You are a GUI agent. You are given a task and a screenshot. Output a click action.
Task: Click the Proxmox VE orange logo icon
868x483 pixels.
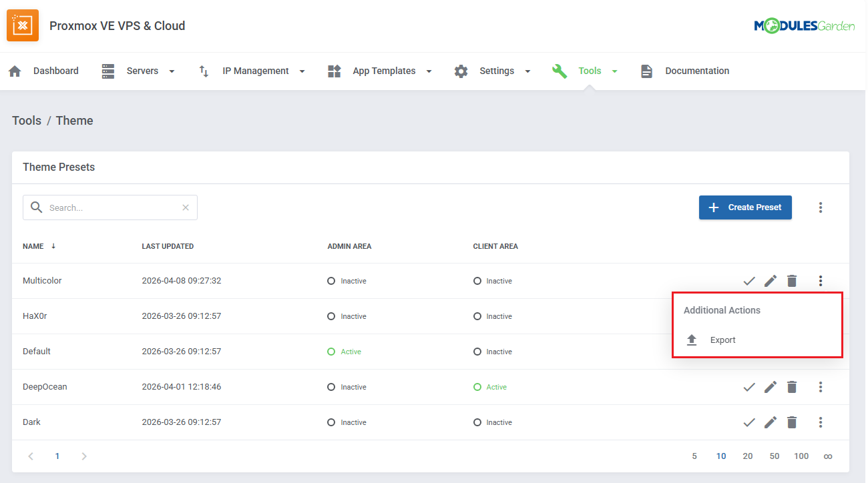click(23, 26)
